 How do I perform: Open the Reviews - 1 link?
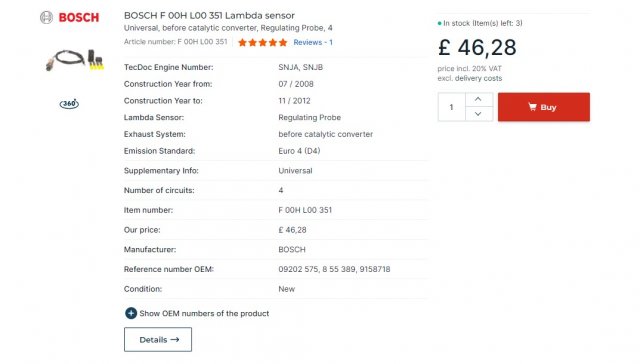[313, 42]
